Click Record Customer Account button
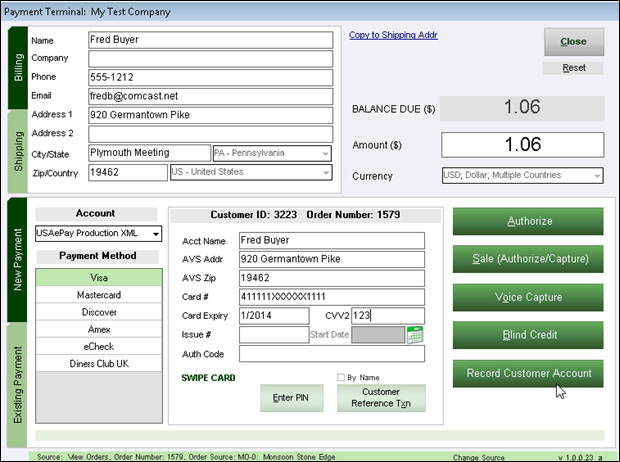The width and height of the screenshot is (620, 462). pos(528,373)
